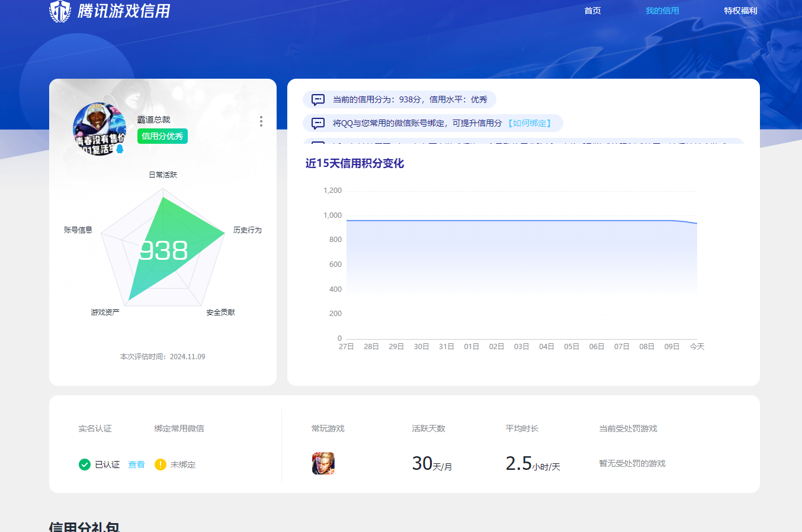Click the 绑定常用微信 label
This screenshot has height=532, width=802.
tap(179, 428)
